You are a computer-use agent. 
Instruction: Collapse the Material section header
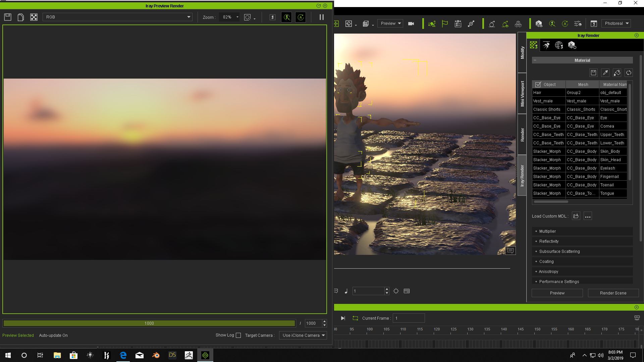tap(582, 60)
